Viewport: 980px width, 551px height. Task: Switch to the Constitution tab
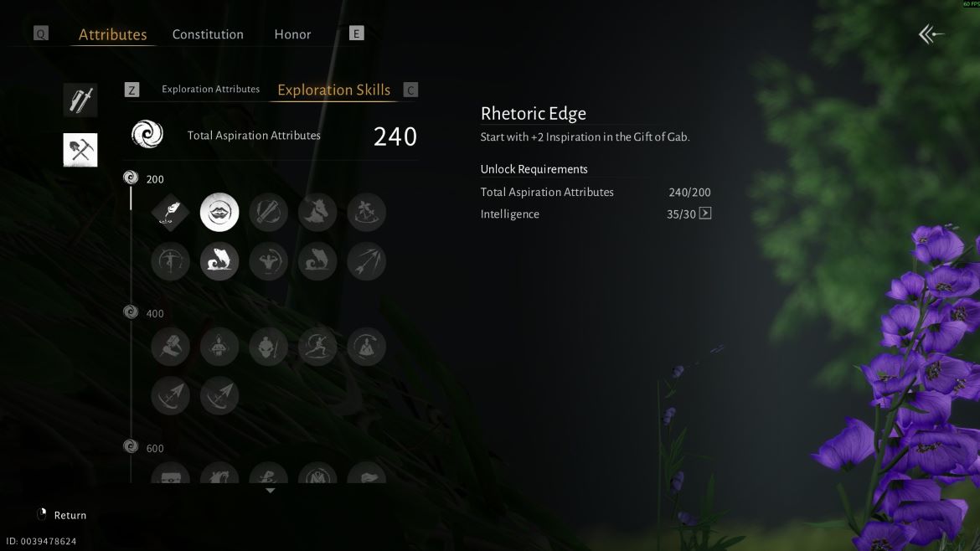point(208,34)
